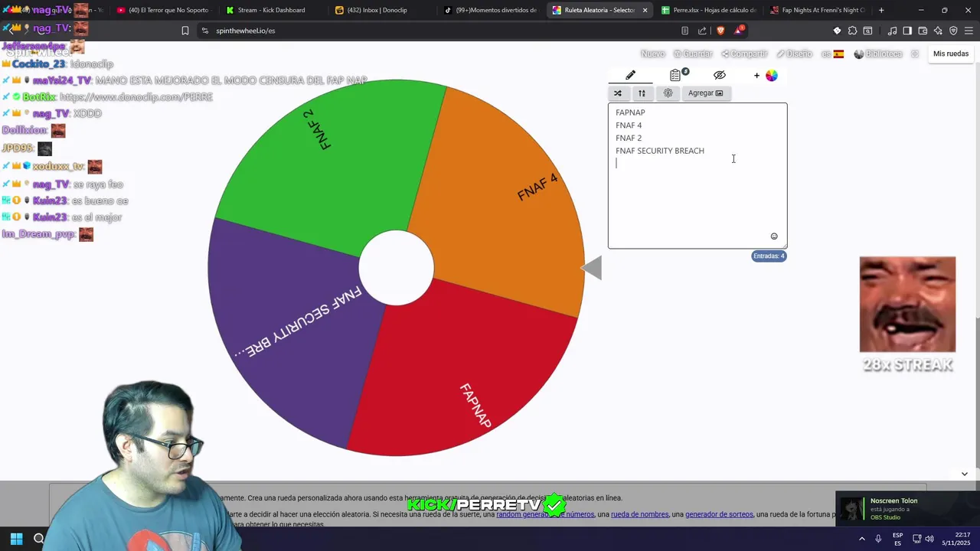Viewport: 980px width, 551px height.
Task: Click the FNAF 4 orange wheel segment
Action: coord(505,199)
